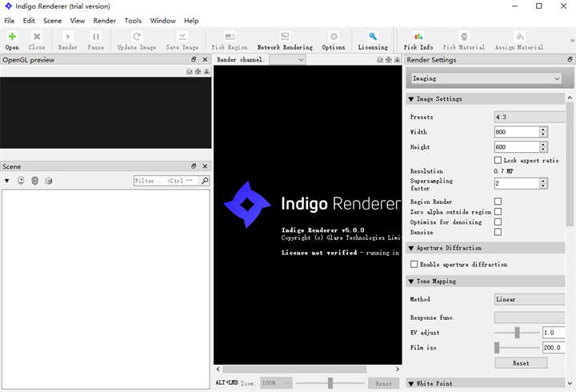The height and width of the screenshot is (392, 576).
Task: Open the Zoom 100% dropdown
Action: point(276,383)
